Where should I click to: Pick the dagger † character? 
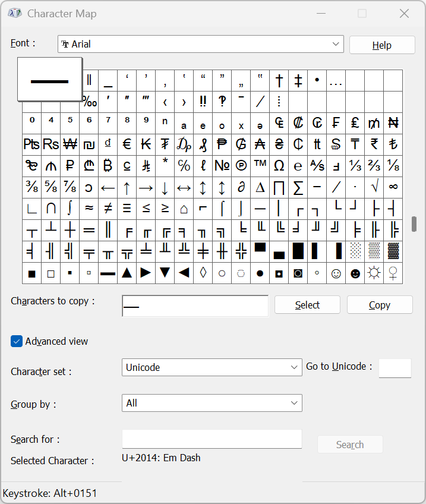[279, 80]
